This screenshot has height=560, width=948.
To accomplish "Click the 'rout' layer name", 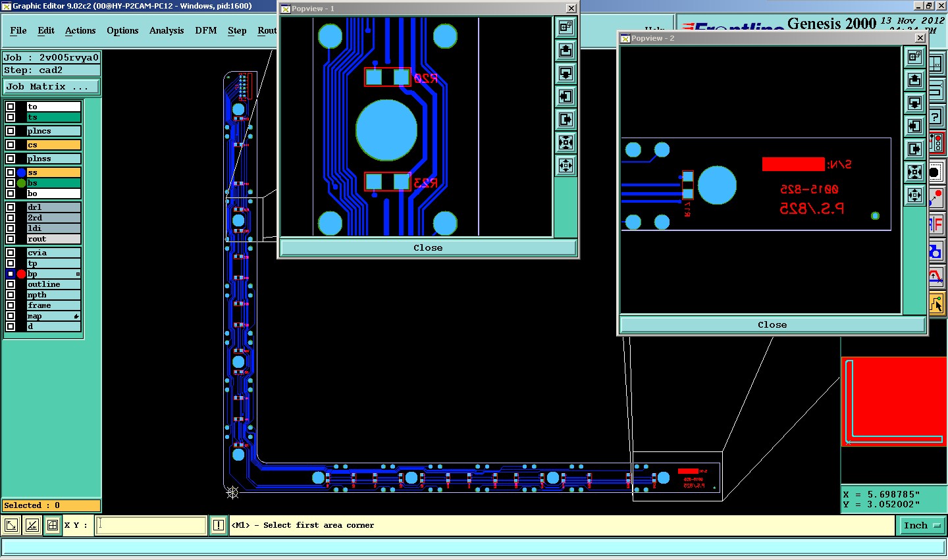I will tap(53, 239).
